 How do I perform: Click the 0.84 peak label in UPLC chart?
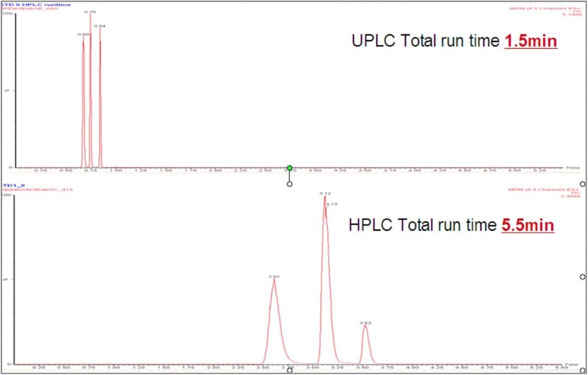(100, 26)
